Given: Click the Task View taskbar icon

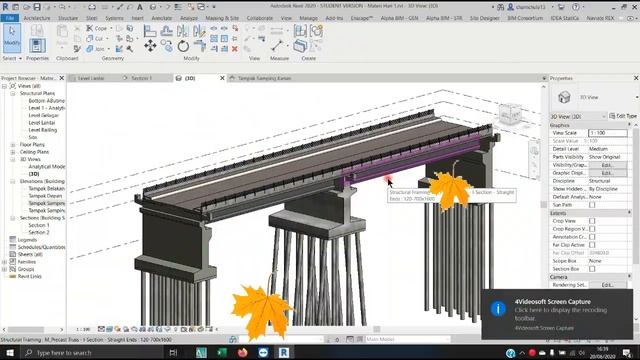Looking at the screenshot, I should (173, 352).
